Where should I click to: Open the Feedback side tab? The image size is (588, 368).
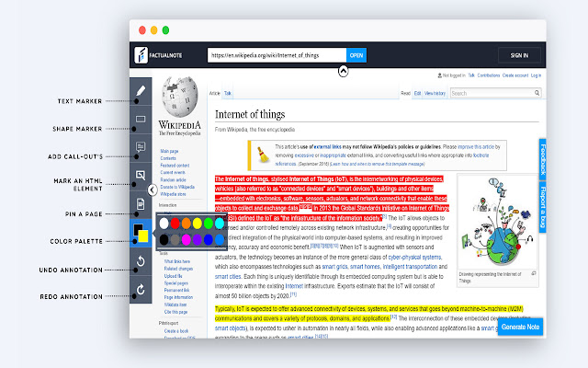[543, 159]
